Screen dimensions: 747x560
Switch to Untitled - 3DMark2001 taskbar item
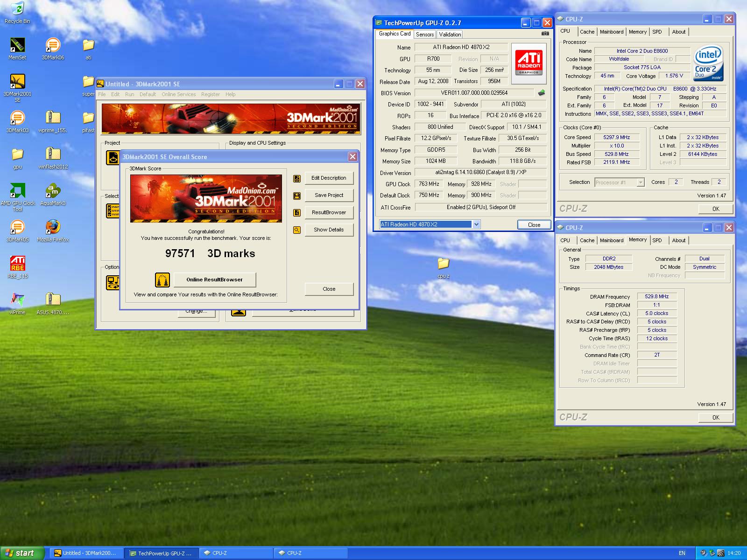87,553
